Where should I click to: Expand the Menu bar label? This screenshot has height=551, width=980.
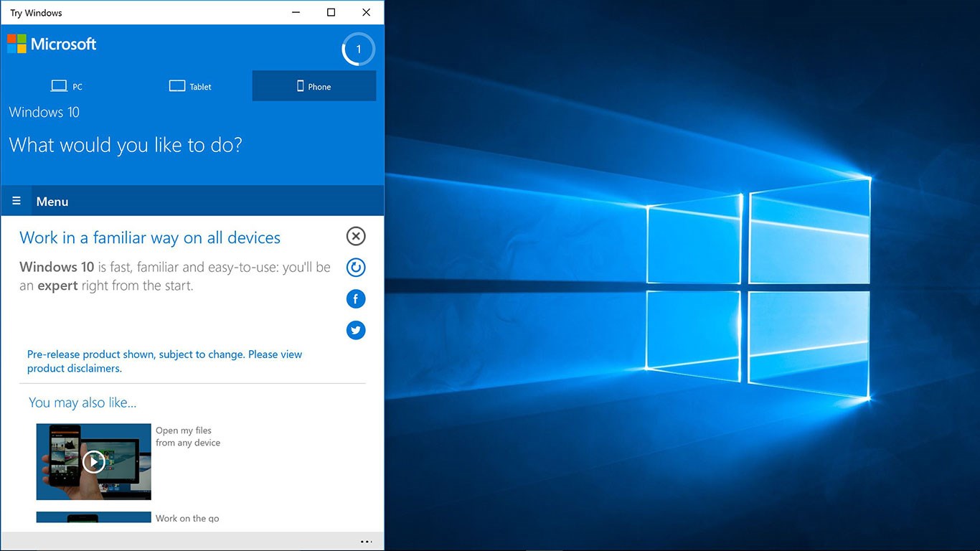(x=52, y=202)
